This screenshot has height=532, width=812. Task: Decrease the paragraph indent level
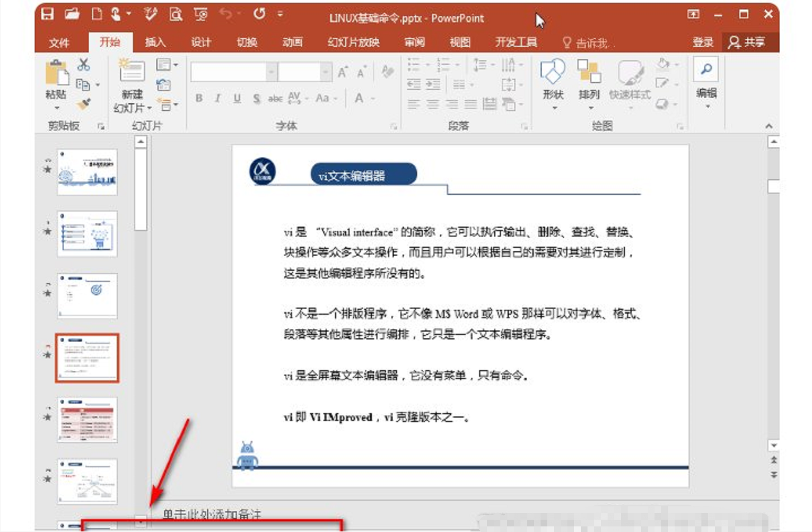[414, 85]
